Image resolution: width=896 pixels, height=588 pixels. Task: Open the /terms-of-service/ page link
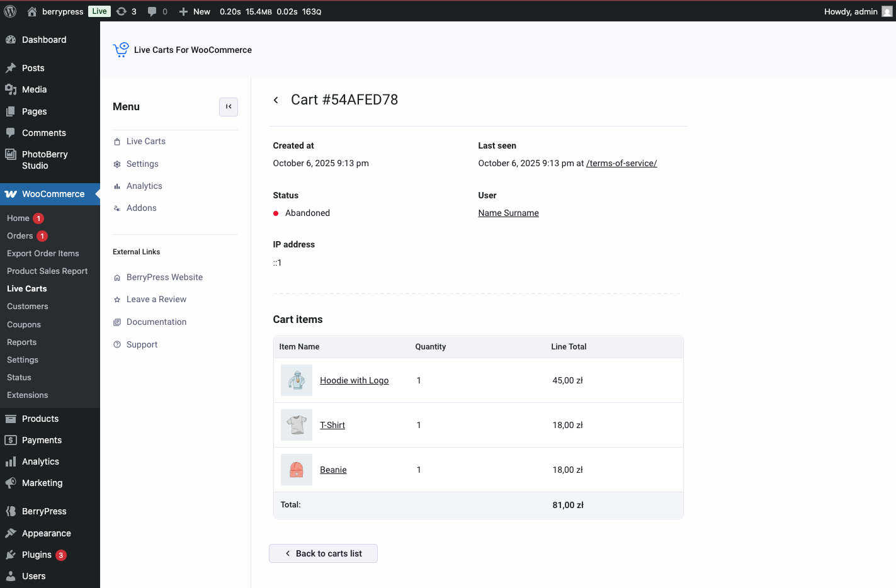tap(621, 164)
